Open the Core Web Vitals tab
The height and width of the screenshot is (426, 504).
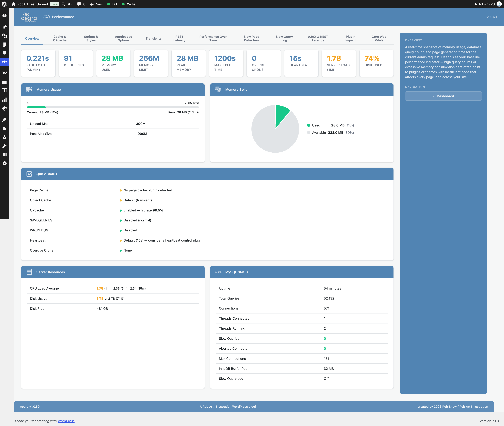[379, 38]
